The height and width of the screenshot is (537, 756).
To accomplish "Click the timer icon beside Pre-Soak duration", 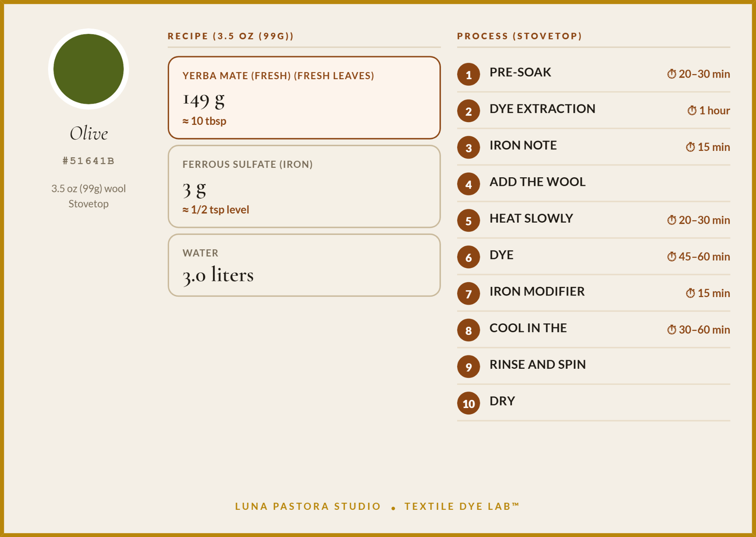I will tap(672, 74).
